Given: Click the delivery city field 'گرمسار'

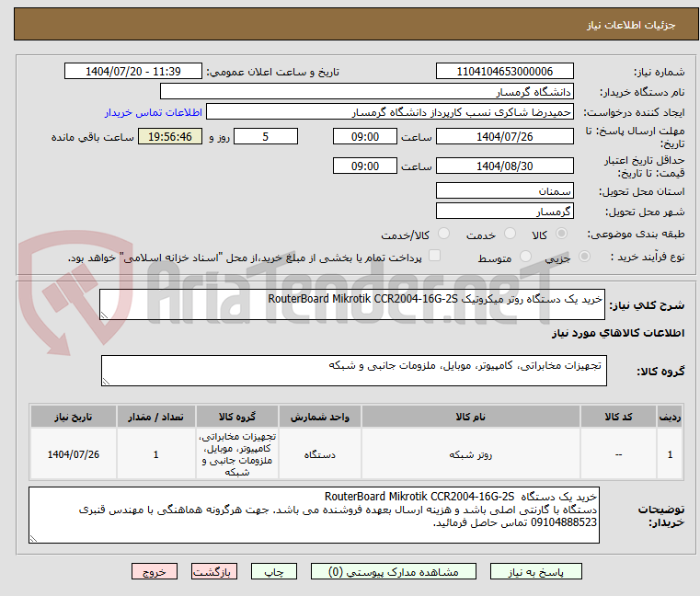Looking at the screenshot, I should (x=504, y=211).
